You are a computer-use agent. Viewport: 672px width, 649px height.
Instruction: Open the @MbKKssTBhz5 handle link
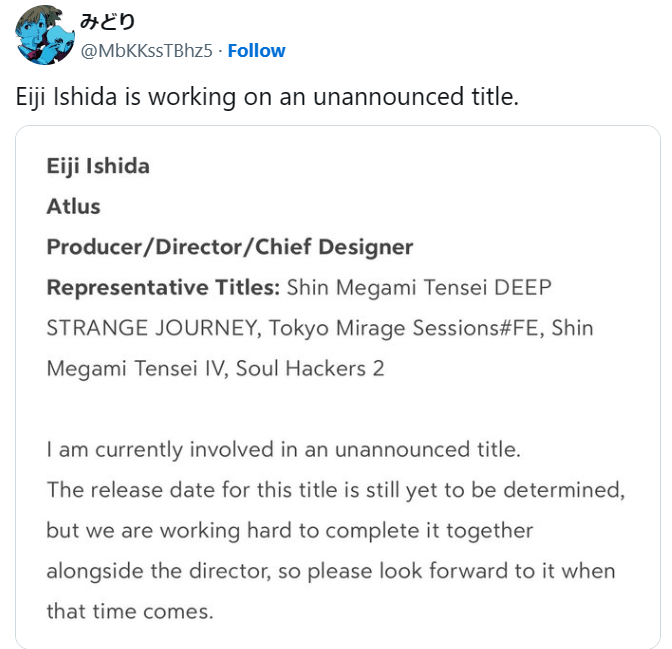click(x=146, y=51)
